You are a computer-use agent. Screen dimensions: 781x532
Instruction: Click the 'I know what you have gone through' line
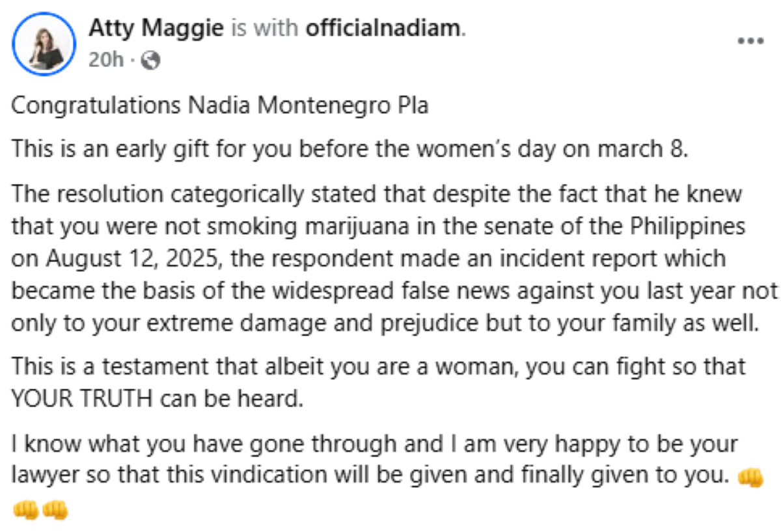tap(375, 445)
